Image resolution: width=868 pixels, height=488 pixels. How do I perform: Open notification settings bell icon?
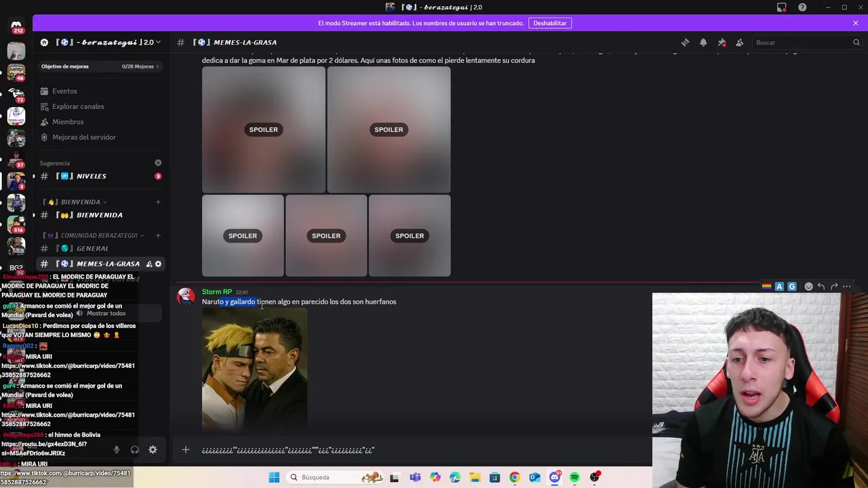coord(703,42)
